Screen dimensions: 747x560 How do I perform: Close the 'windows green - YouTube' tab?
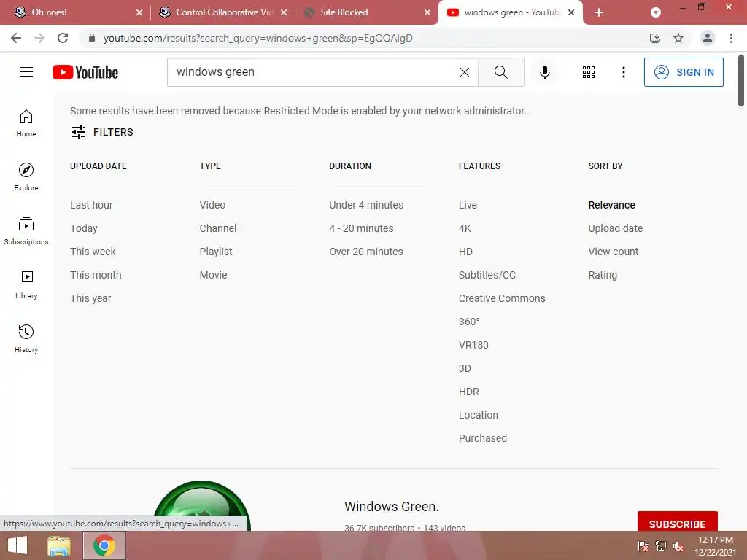point(571,12)
